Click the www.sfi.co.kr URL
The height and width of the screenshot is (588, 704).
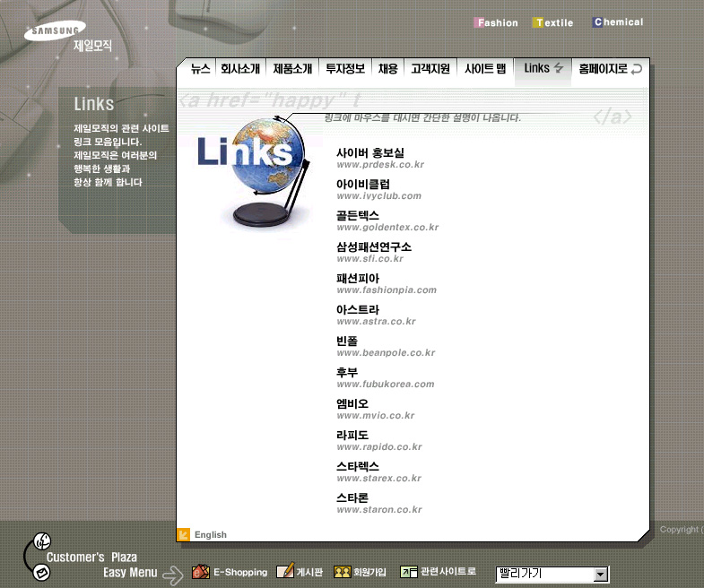pos(370,258)
